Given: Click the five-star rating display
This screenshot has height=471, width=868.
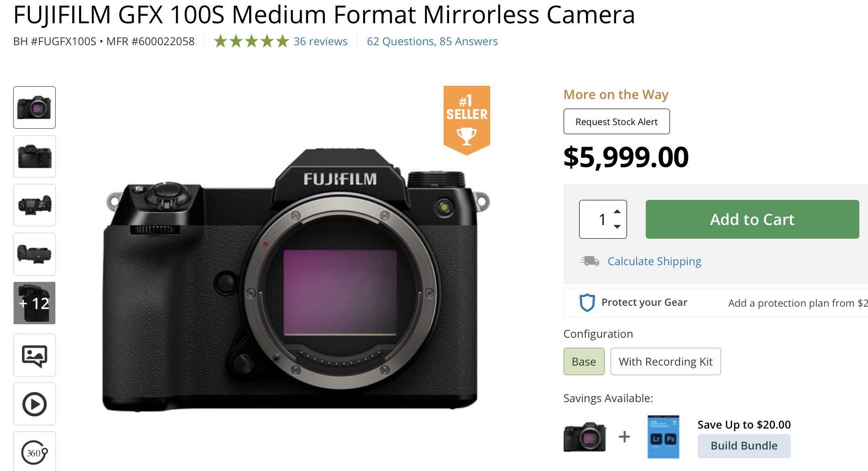Looking at the screenshot, I should [251, 41].
